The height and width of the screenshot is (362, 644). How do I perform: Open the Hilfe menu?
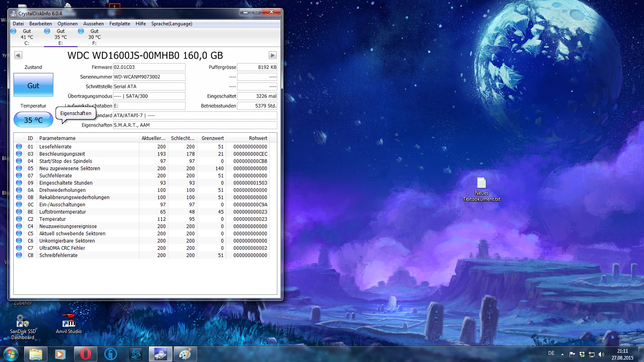coord(141,24)
